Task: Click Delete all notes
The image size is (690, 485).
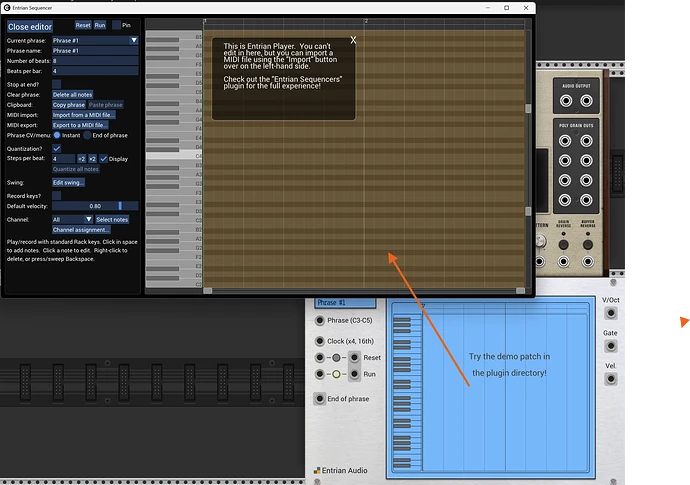Action: coord(73,95)
